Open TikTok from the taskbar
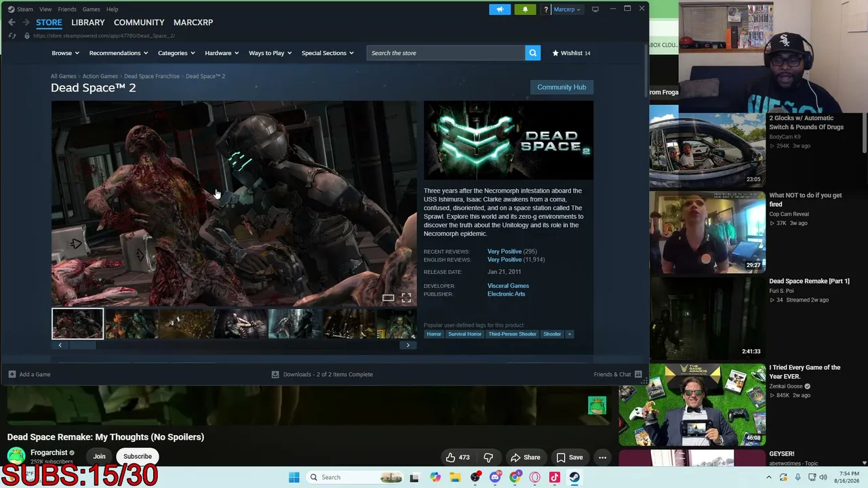868x488 pixels. pos(555,477)
